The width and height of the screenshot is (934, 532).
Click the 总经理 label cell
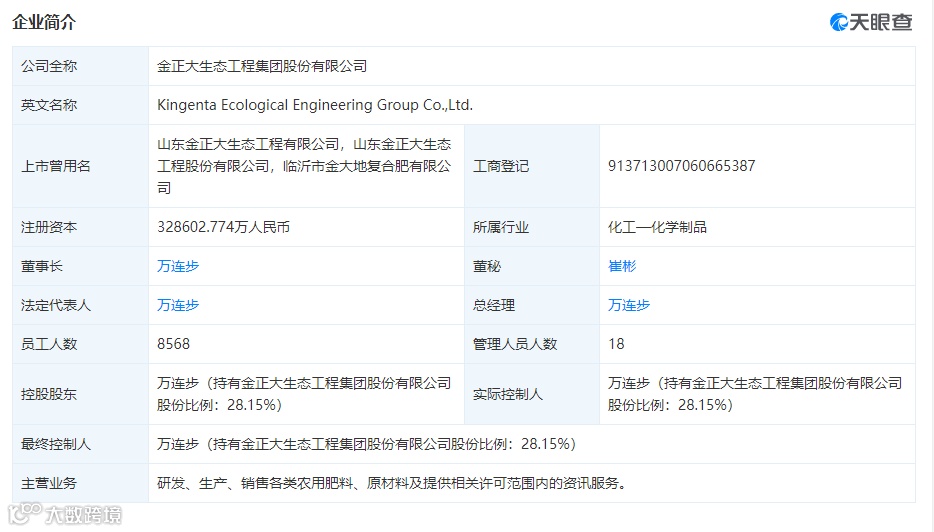[532, 305]
